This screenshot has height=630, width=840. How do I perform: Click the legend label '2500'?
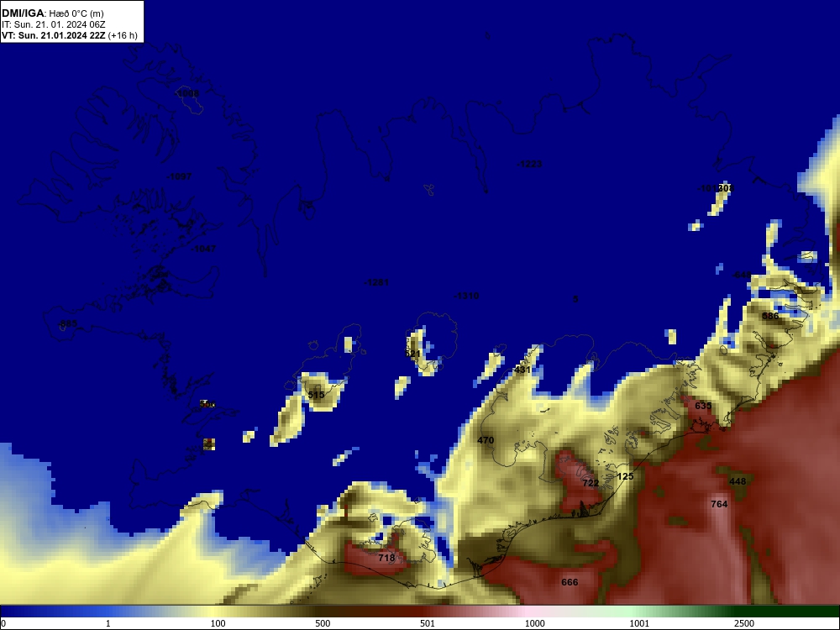(744, 623)
